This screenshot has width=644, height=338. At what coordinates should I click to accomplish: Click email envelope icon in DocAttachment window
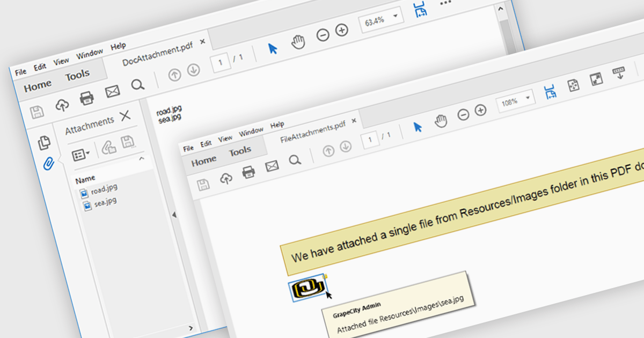[x=112, y=92]
